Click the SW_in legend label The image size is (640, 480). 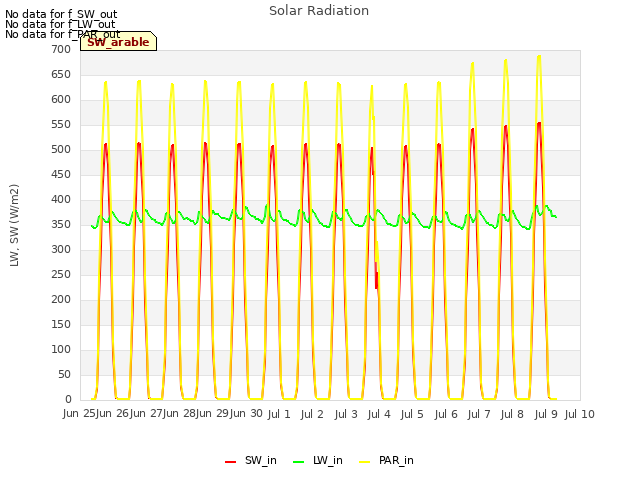pos(260,460)
